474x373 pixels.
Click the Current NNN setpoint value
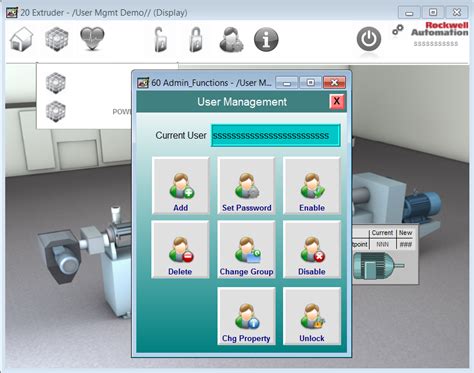[x=382, y=244]
